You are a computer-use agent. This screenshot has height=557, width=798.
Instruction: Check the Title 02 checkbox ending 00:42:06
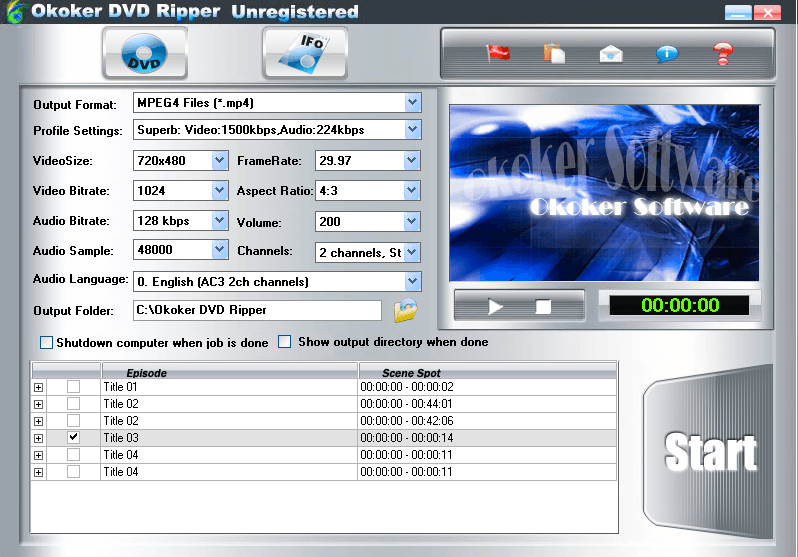point(73,421)
